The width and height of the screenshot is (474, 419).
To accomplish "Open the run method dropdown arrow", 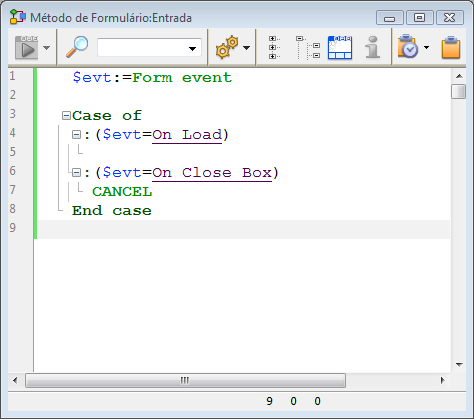I will [x=47, y=48].
